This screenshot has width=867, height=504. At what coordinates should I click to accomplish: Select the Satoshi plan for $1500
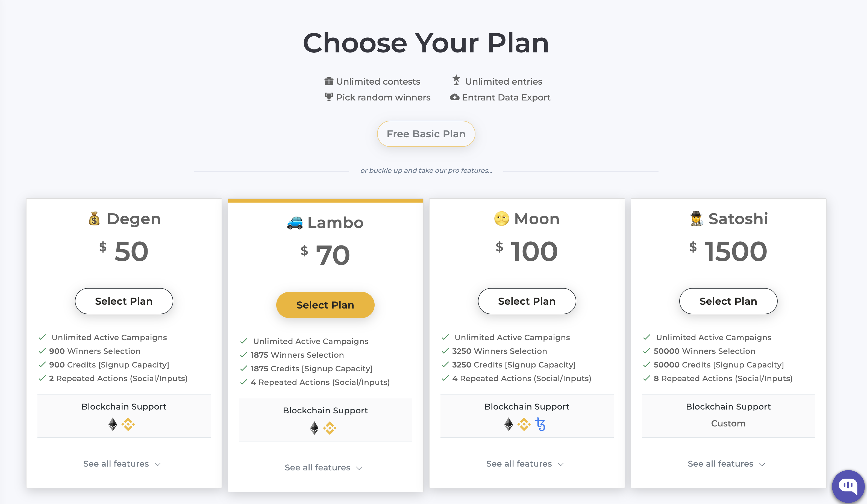[x=728, y=301]
